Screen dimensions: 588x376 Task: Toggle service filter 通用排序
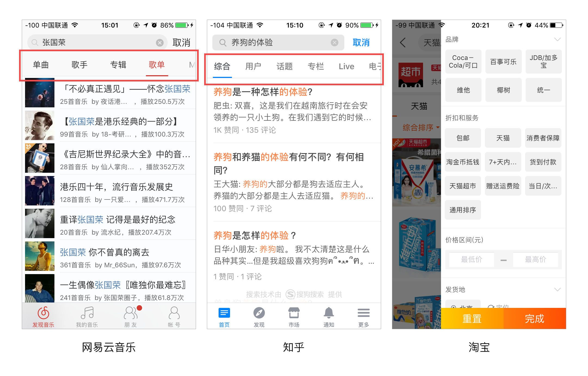tap(463, 210)
